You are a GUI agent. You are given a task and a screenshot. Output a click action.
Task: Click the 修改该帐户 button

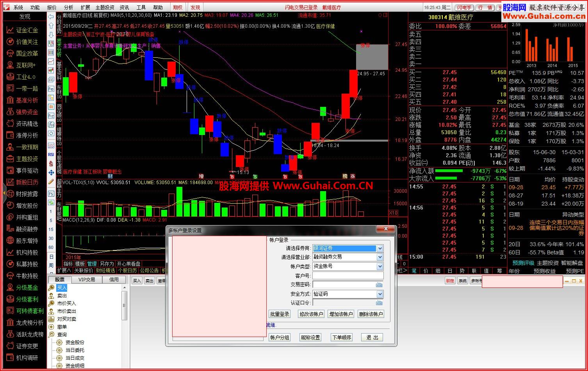(x=311, y=314)
